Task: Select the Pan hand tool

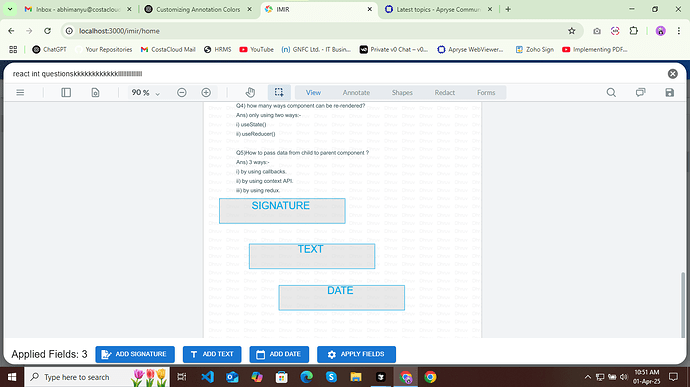Action: point(250,92)
